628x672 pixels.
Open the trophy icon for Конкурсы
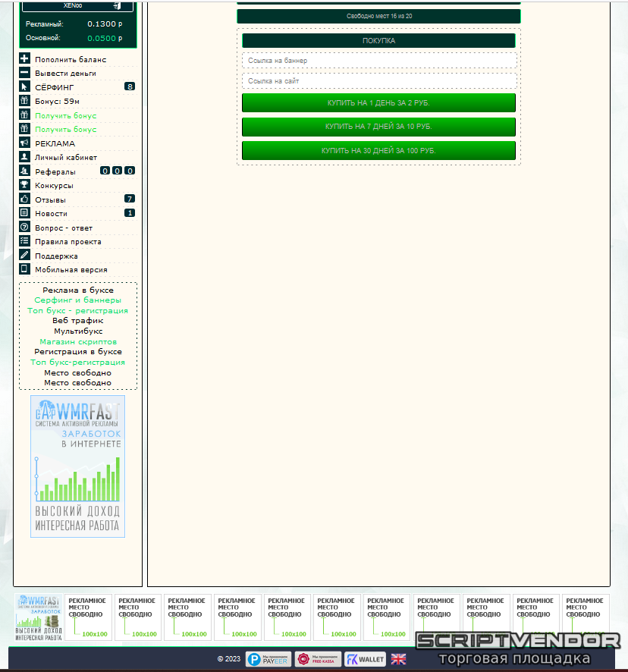24,185
